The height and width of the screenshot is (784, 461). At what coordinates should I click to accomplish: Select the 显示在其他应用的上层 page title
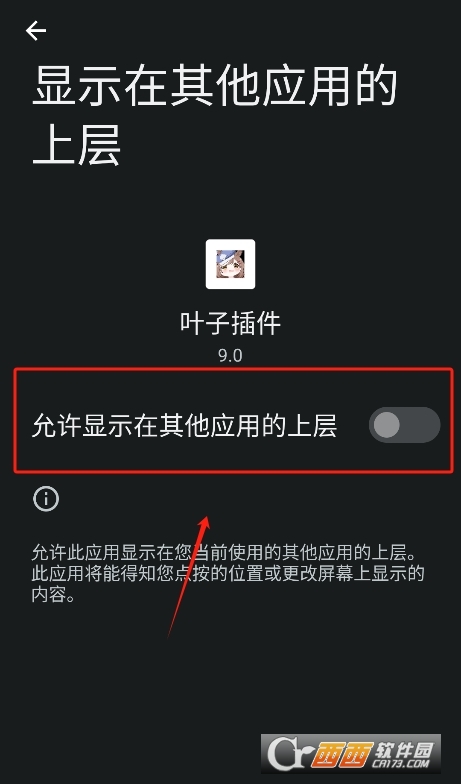coord(214,116)
